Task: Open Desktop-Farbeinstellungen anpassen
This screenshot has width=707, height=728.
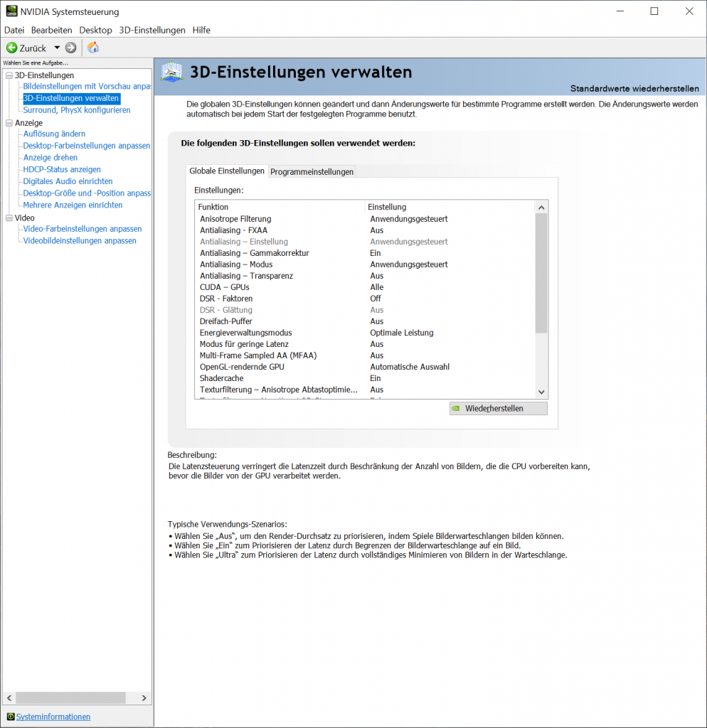Action: click(86, 146)
